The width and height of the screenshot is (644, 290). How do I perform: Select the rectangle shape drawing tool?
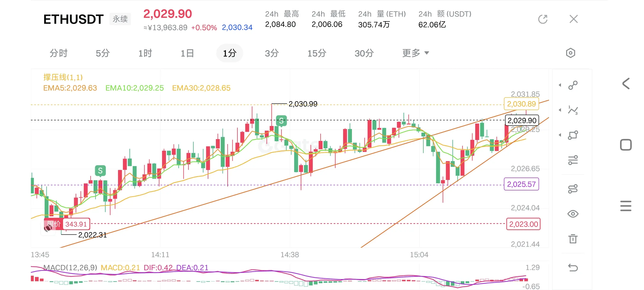573,135
